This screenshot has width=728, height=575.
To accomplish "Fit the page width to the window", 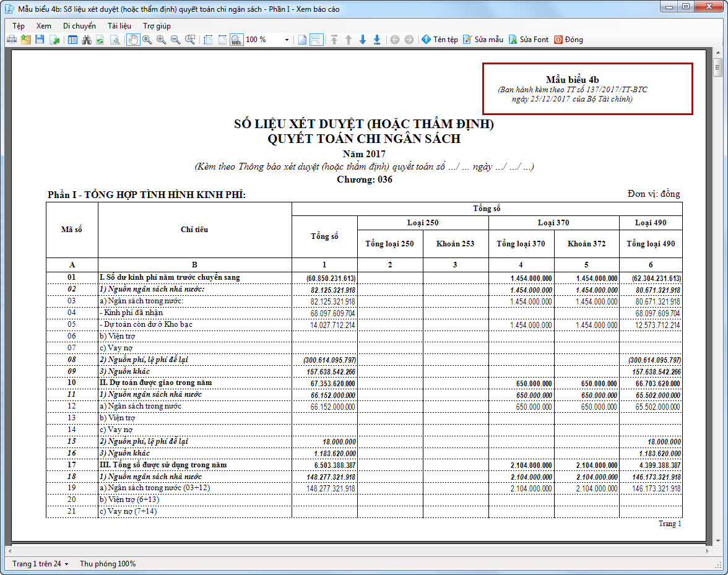I will tap(222, 40).
